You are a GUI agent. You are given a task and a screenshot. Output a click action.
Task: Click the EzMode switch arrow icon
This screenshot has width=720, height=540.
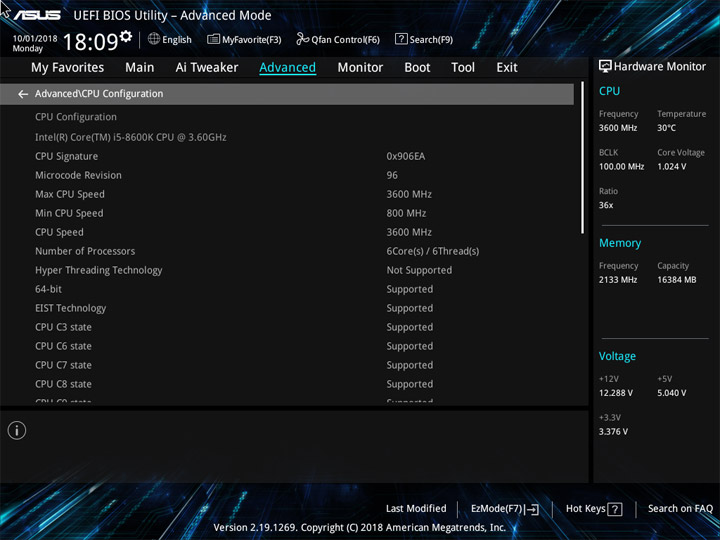531,509
